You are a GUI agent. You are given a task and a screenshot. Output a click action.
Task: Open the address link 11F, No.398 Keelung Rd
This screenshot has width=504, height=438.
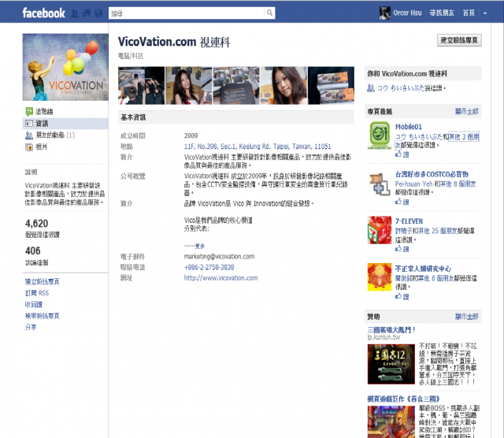(x=258, y=147)
